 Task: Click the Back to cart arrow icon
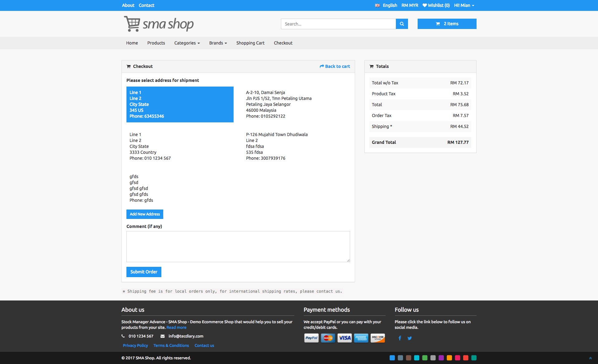pyautogui.click(x=322, y=66)
